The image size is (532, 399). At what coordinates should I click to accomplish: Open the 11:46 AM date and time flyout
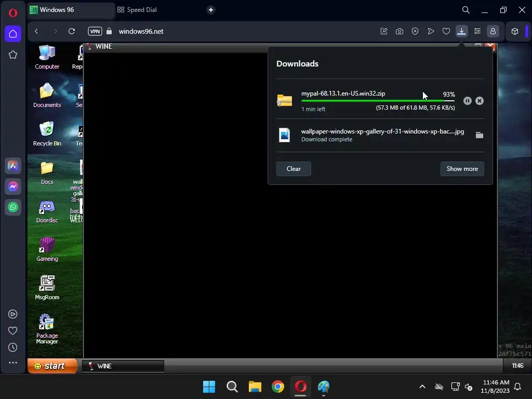click(x=495, y=387)
